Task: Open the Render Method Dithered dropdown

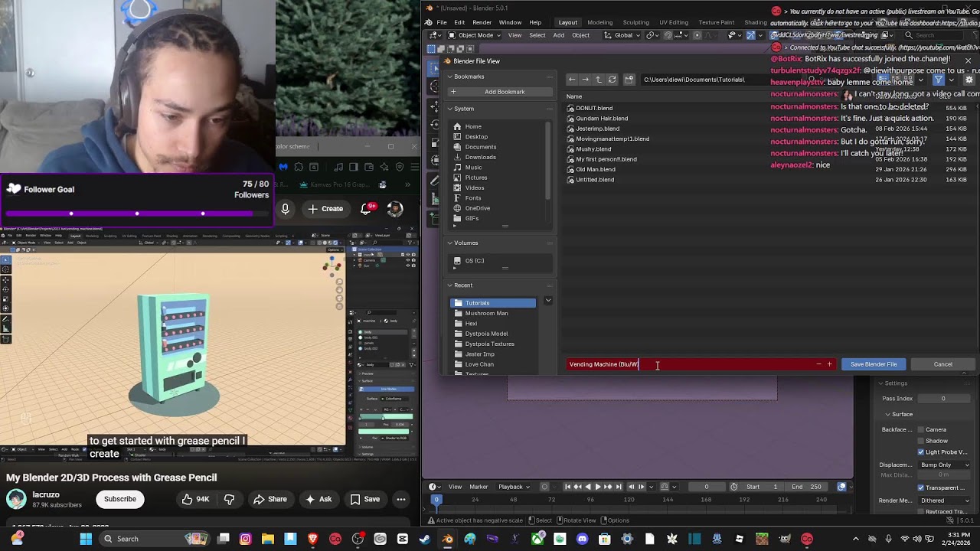Action: pos(946,500)
